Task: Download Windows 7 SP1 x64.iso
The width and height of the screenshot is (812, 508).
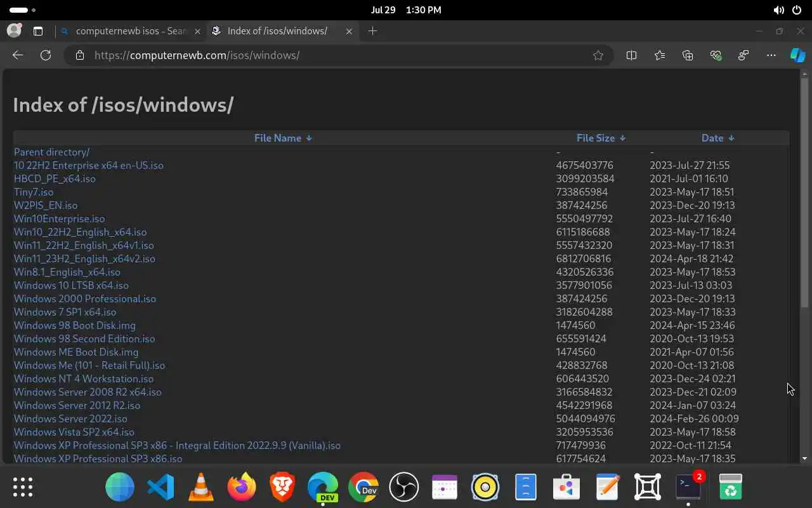Action: point(65,312)
